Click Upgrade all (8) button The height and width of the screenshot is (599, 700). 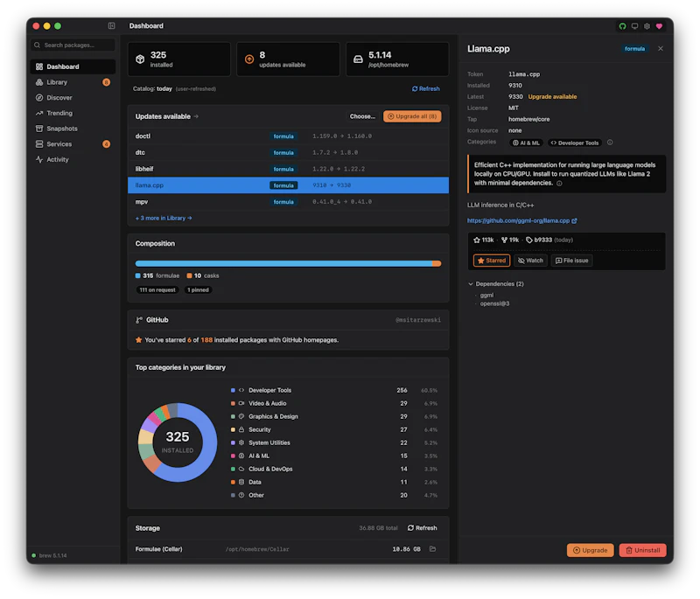pos(412,116)
